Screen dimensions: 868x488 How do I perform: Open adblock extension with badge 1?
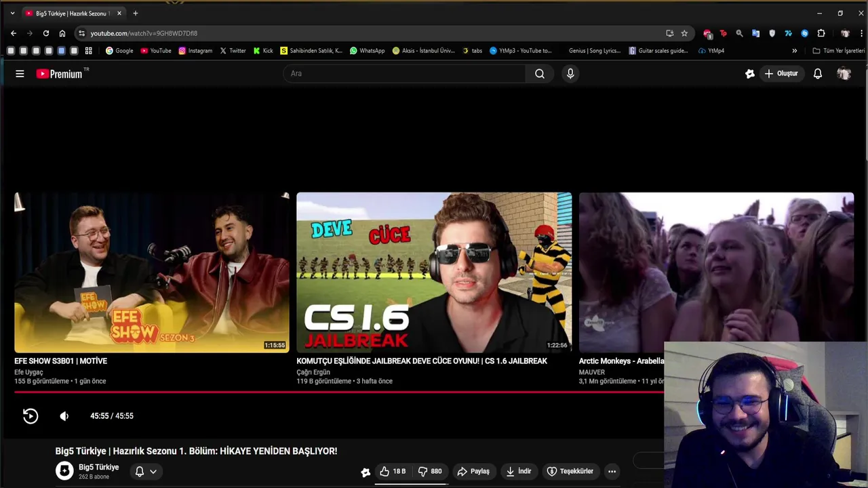(707, 33)
